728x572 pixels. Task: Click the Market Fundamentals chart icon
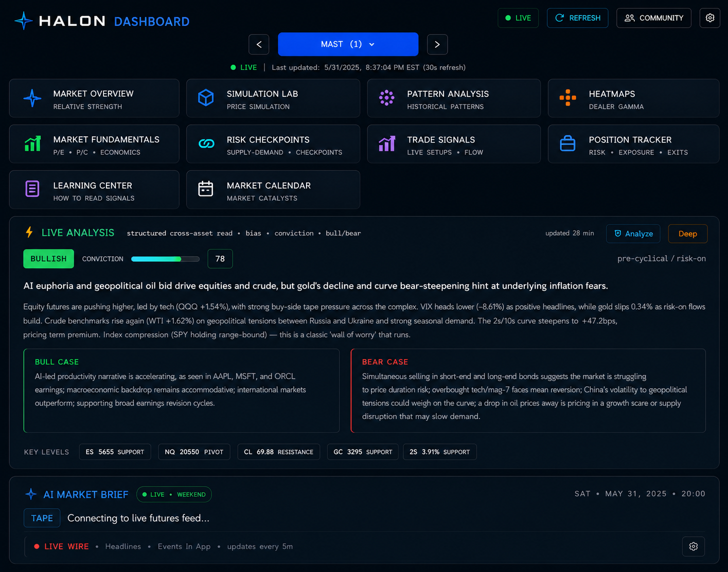[x=32, y=144]
